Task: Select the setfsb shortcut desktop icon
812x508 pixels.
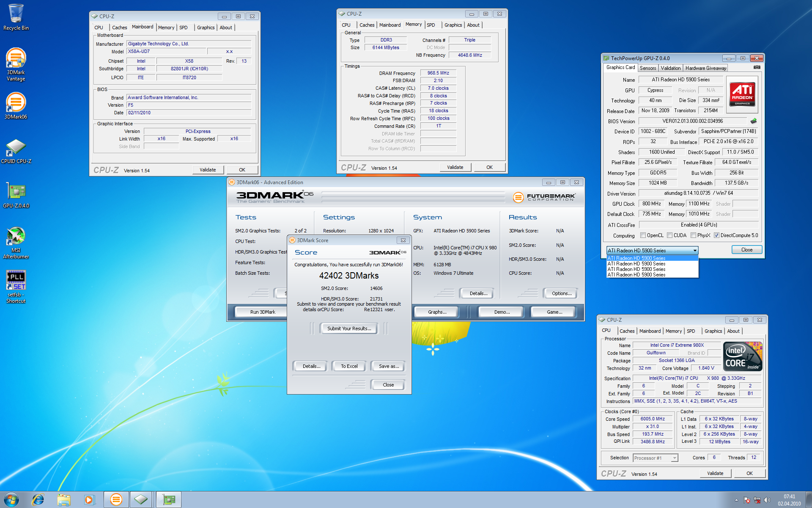Action: [x=16, y=287]
